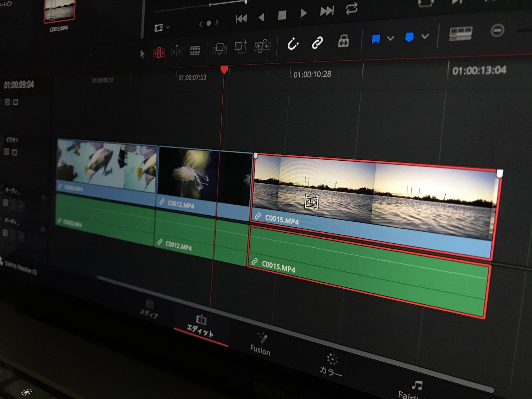This screenshot has width=532, height=399.
Task: Click the filmstrip viewer mode icon
Action: [x=159, y=28]
